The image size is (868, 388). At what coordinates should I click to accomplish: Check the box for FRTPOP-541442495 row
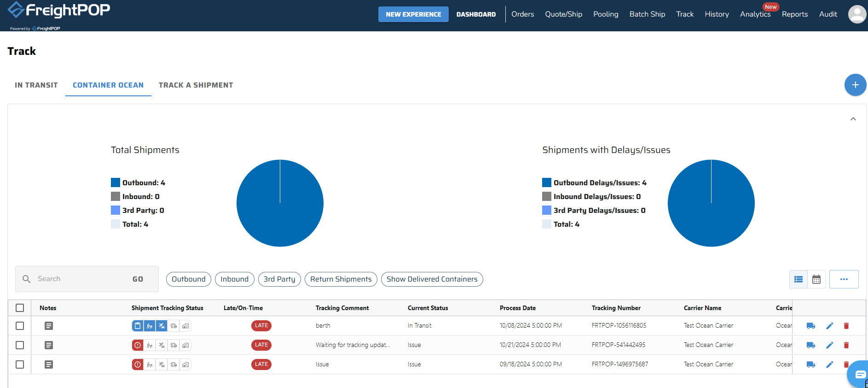pyautogui.click(x=20, y=345)
